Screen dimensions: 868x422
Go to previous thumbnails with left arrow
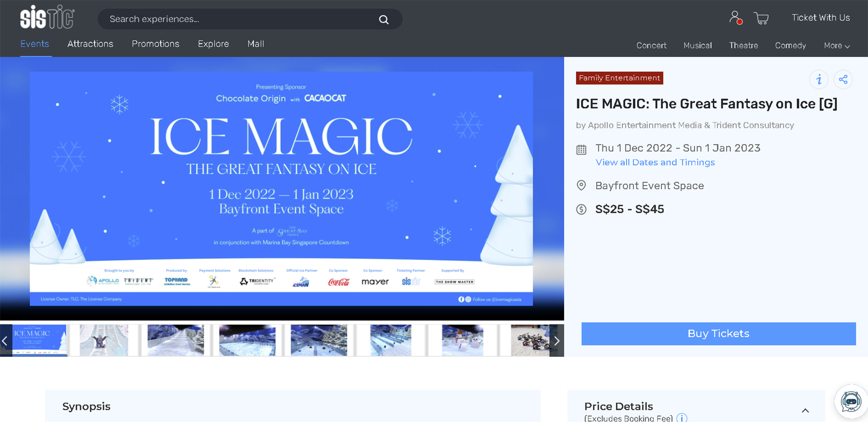(5, 341)
